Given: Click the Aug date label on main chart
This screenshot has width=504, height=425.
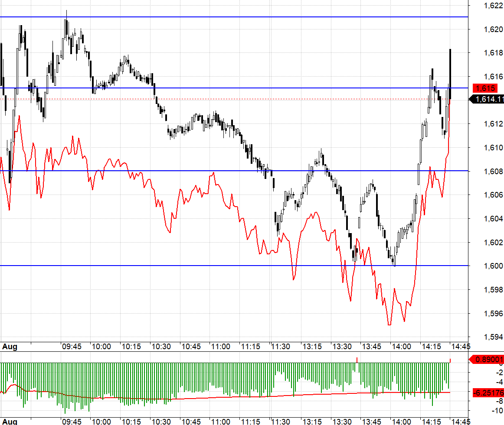Looking at the screenshot, I should [10, 347].
